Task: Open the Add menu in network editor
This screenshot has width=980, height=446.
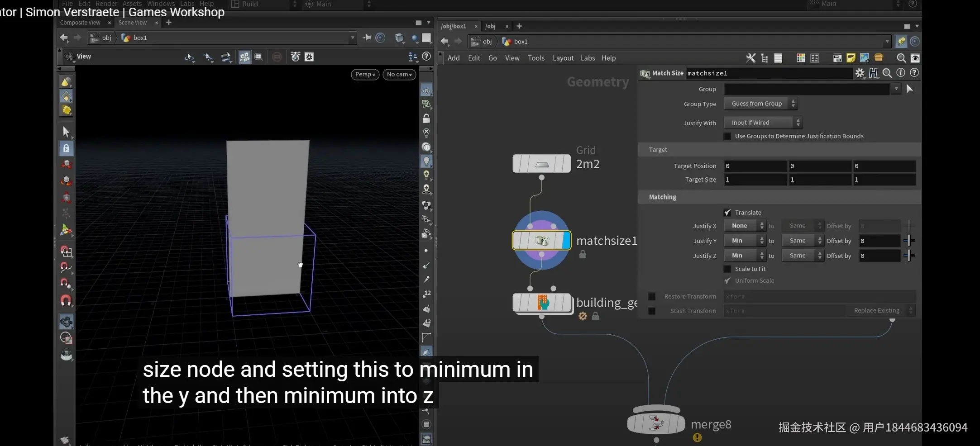Action: (x=454, y=58)
